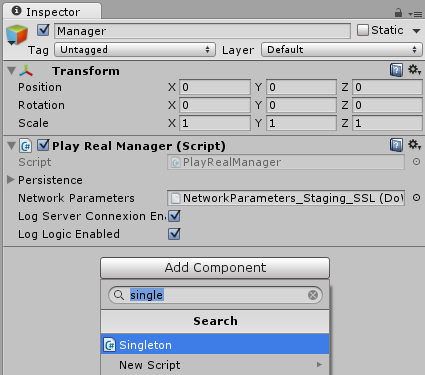Click the Add Component button

coord(215,268)
